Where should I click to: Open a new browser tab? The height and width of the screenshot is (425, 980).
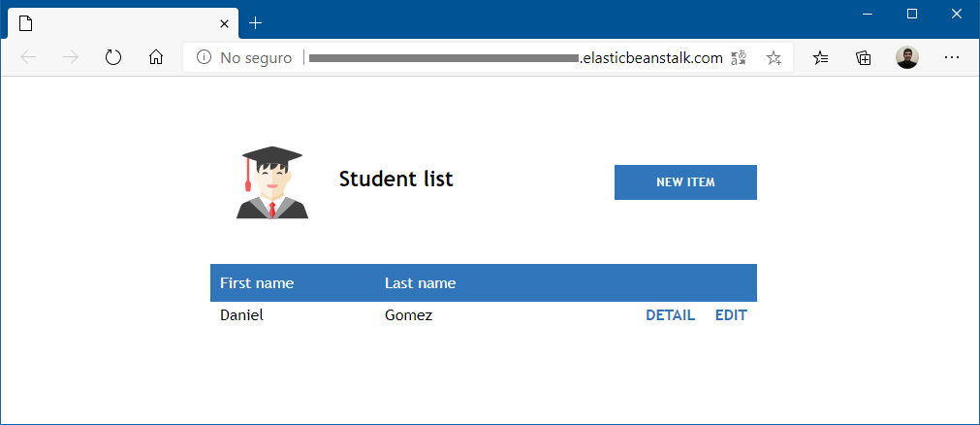pos(255,23)
